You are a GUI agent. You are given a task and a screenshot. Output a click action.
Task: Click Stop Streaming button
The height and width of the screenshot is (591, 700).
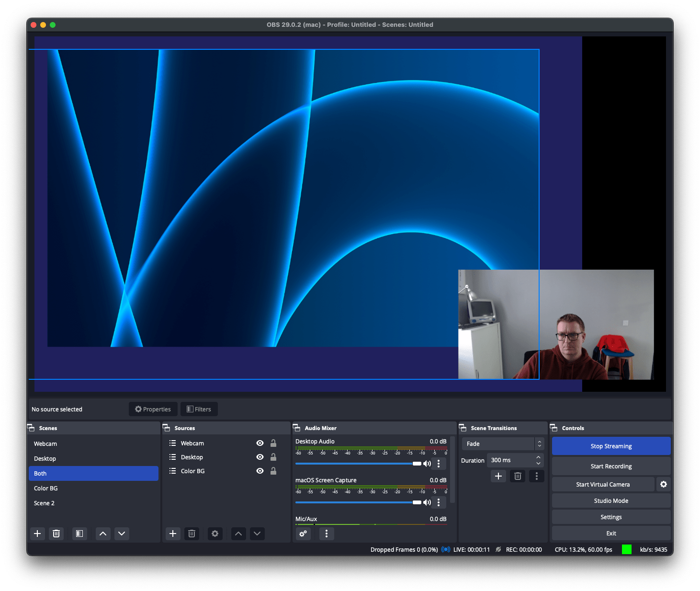point(611,446)
